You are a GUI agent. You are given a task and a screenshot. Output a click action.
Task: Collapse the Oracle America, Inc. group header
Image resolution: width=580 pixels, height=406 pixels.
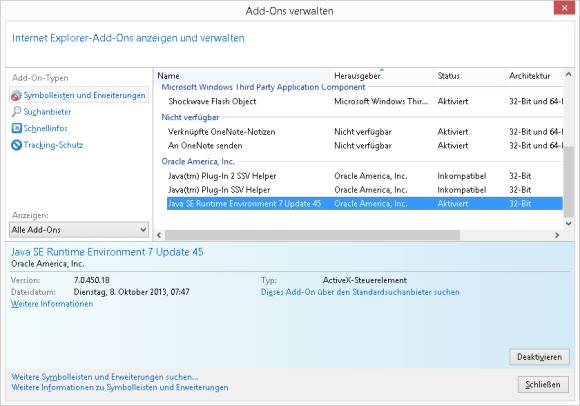pyautogui.click(x=198, y=162)
